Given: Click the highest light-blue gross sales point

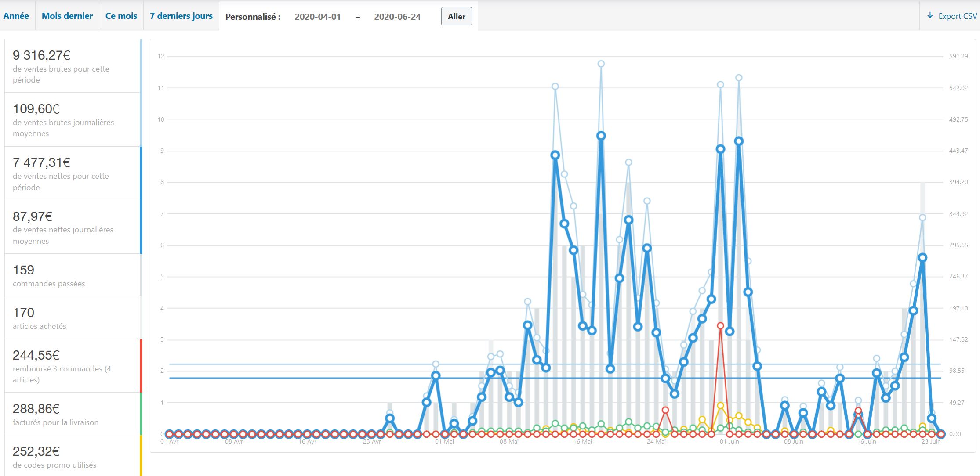Looking at the screenshot, I should click(601, 64).
